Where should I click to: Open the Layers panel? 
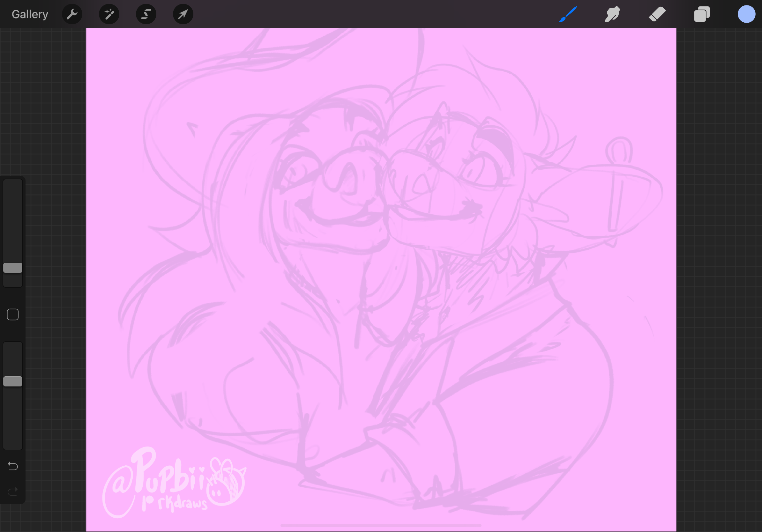pos(702,14)
